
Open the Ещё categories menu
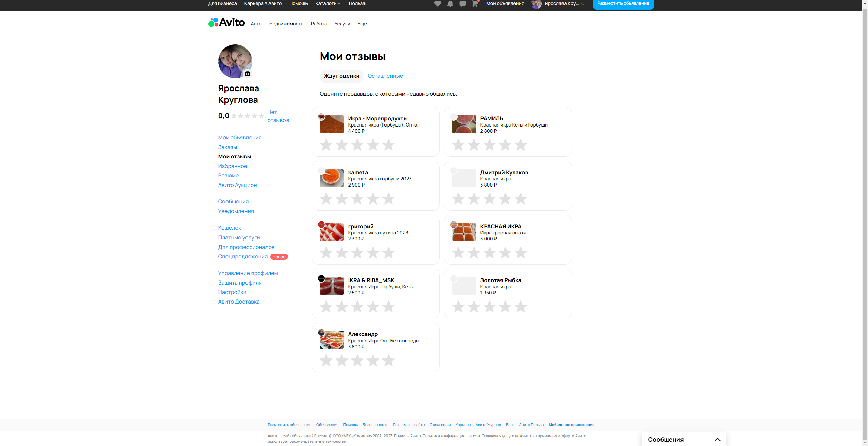(362, 24)
